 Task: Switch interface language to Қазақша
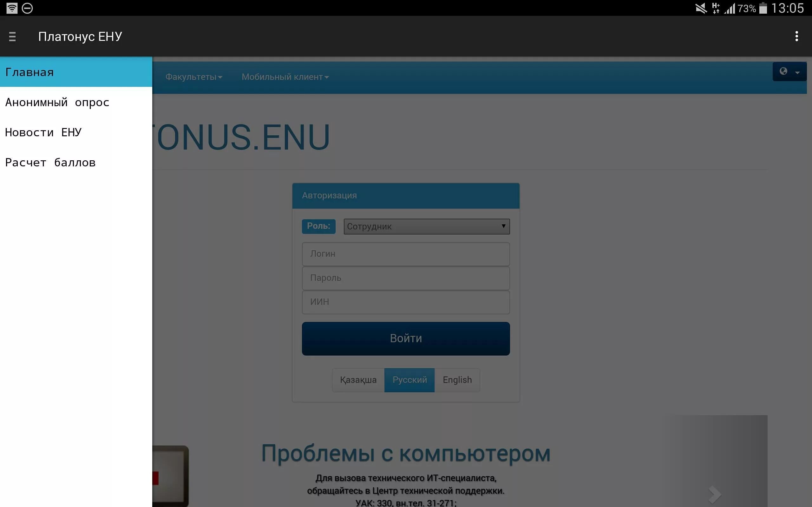[358, 380]
